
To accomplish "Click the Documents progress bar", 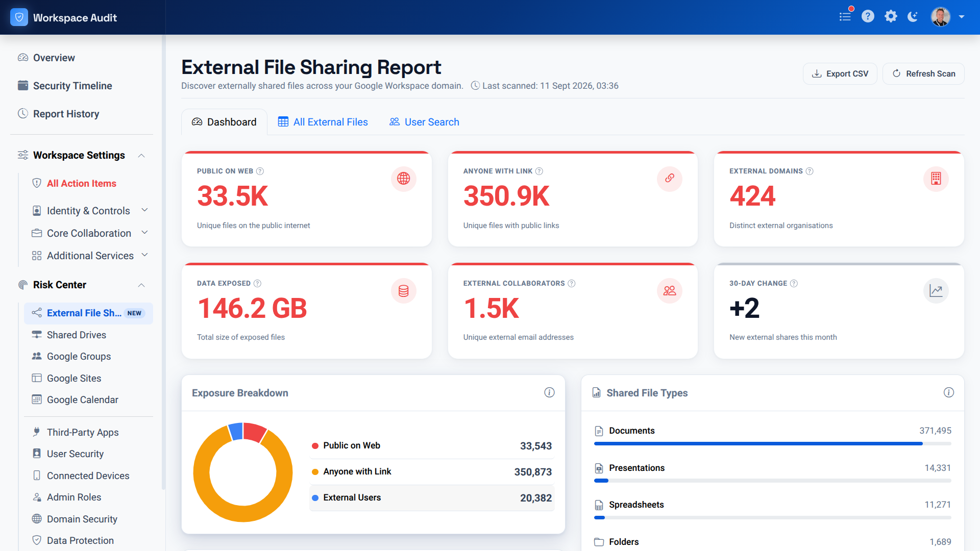I will click(773, 444).
